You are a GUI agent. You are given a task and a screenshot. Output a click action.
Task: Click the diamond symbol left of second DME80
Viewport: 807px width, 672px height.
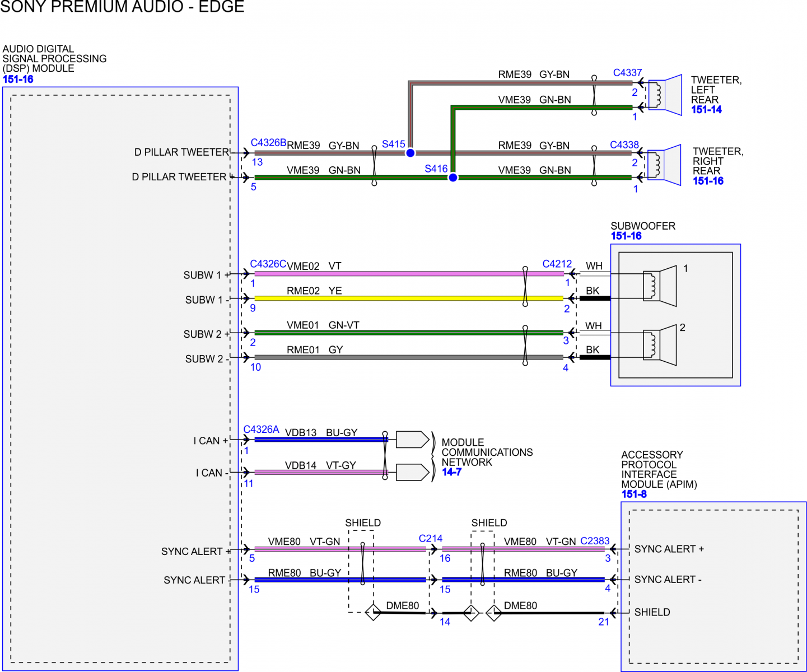[493, 613]
